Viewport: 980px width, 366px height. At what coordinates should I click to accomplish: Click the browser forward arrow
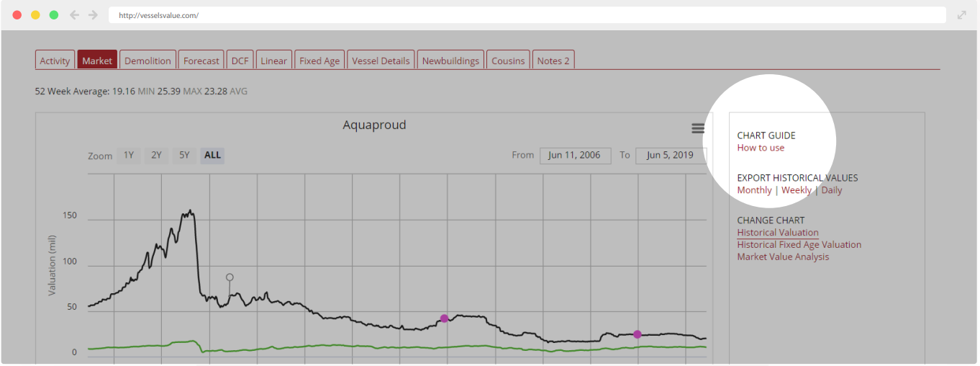click(x=93, y=15)
